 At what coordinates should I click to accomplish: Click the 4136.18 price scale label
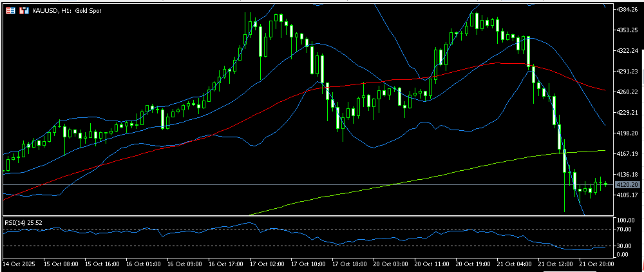coord(627,174)
